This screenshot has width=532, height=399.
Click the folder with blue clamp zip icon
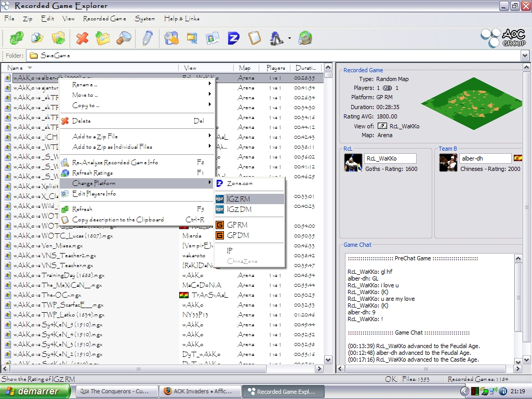(x=192, y=38)
